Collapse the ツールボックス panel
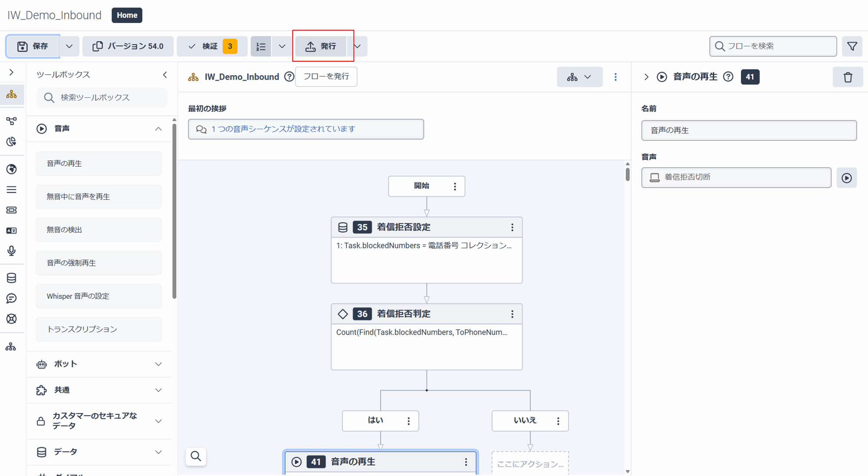Viewport: 868px width, 476px height. point(165,75)
